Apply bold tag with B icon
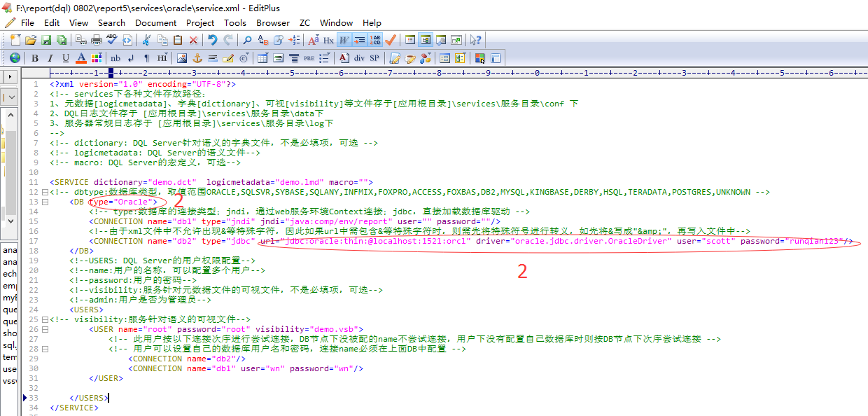 point(35,58)
